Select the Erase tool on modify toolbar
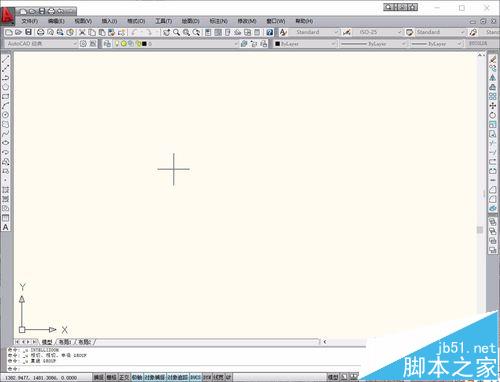This screenshot has width=500, height=382. 493,59
